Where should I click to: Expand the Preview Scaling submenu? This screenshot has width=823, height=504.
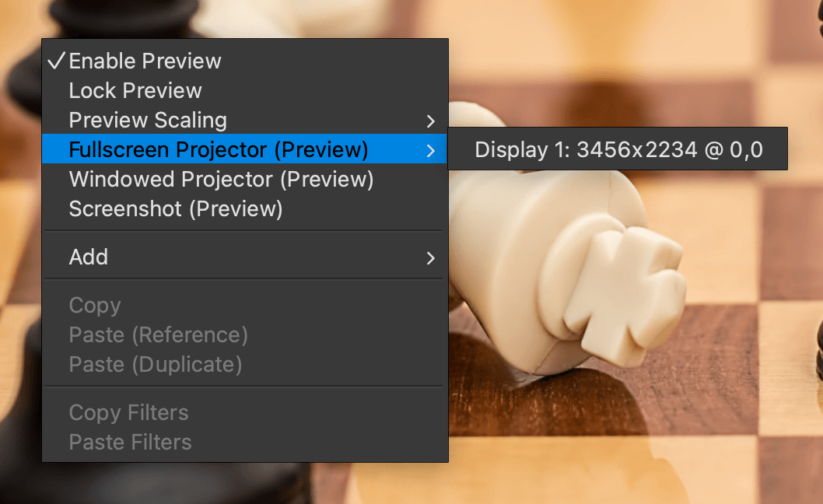click(148, 120)
